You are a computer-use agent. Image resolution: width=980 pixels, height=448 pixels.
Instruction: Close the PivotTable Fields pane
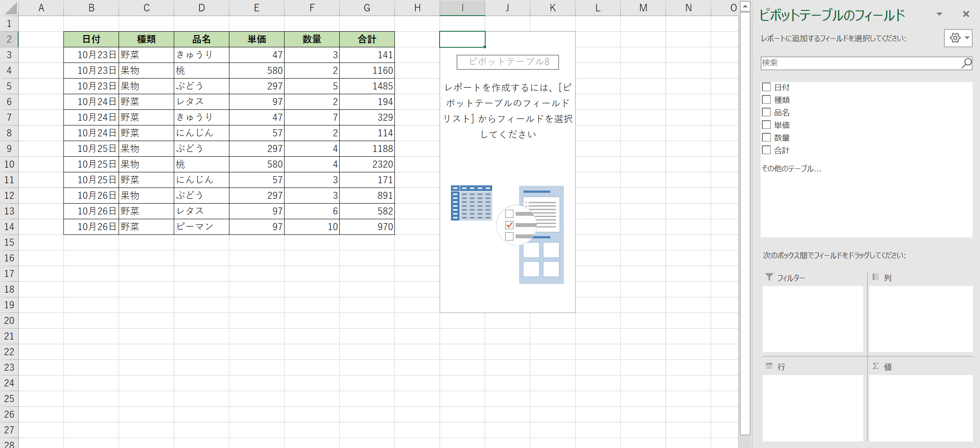point(966,14)
